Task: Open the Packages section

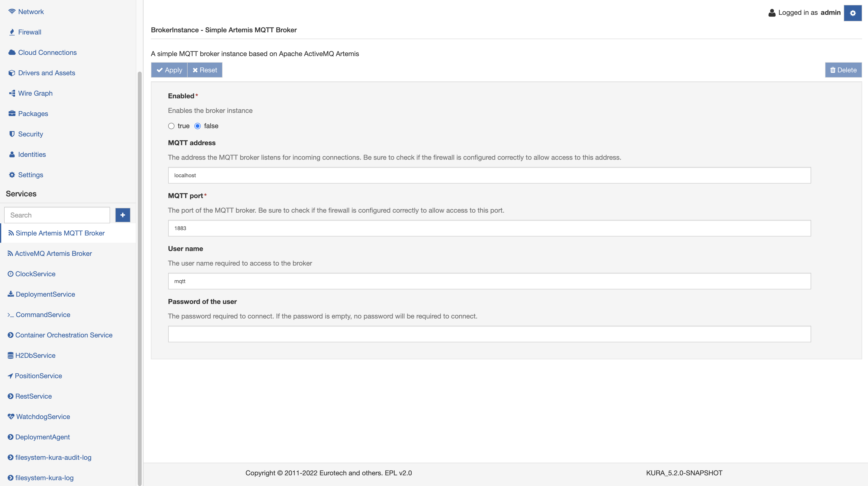Action: (33, 113)
